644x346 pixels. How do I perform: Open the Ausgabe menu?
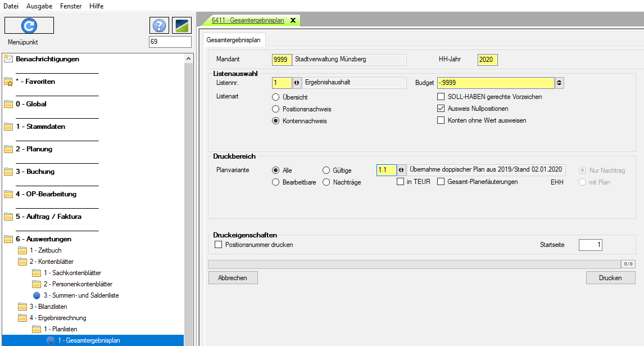click(x=40, y=6)
